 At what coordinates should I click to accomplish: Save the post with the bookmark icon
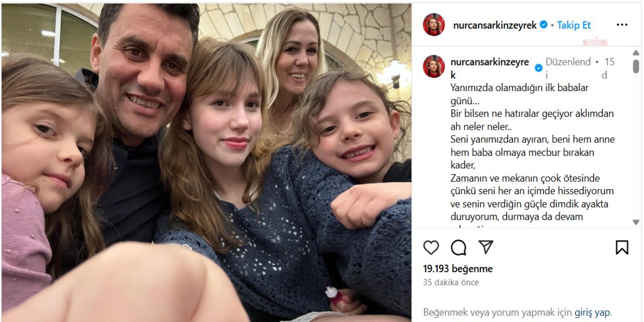622,248
